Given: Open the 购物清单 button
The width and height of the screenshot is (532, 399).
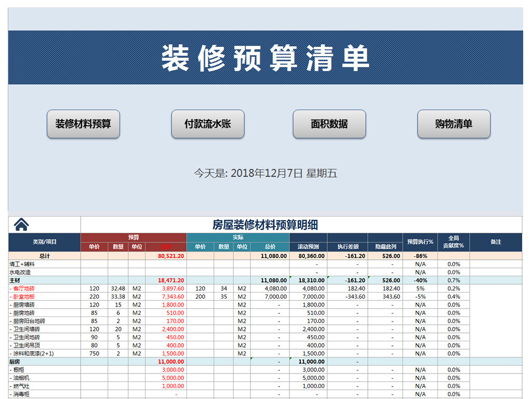Looking at the screenshot, I should click(454, 124).
